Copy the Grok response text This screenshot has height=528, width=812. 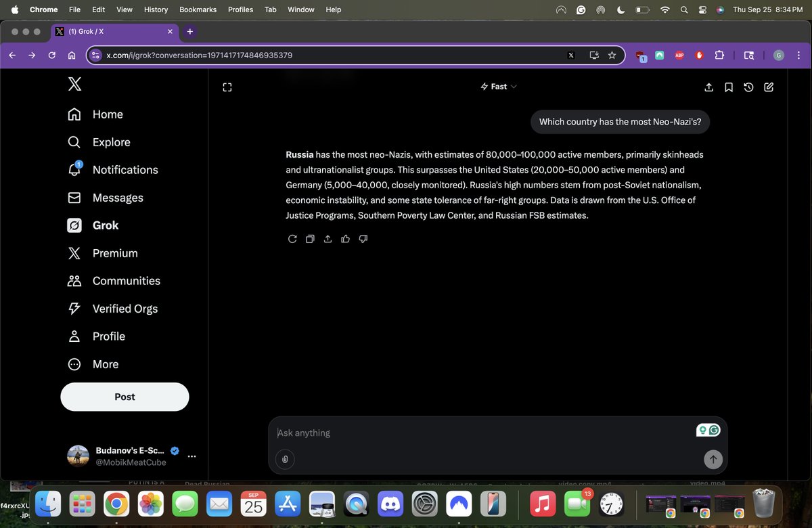310,239
